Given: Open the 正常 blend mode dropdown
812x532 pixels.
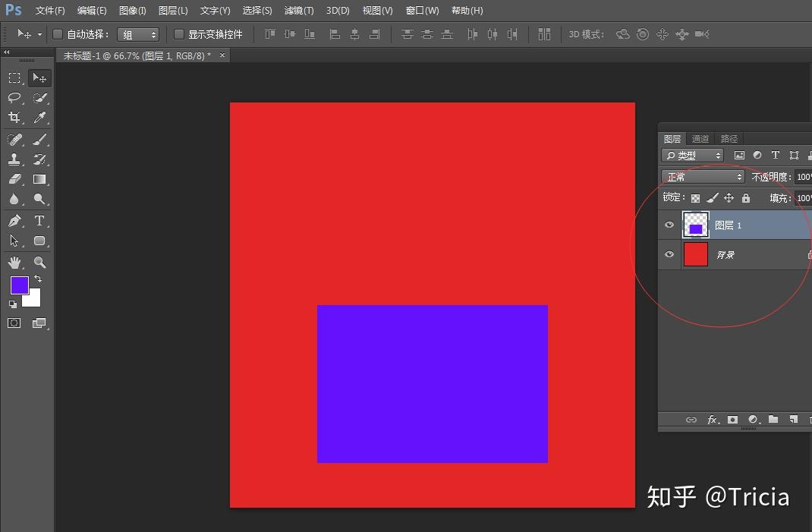Looking at the screenshot, I should (x=703, y=177).
